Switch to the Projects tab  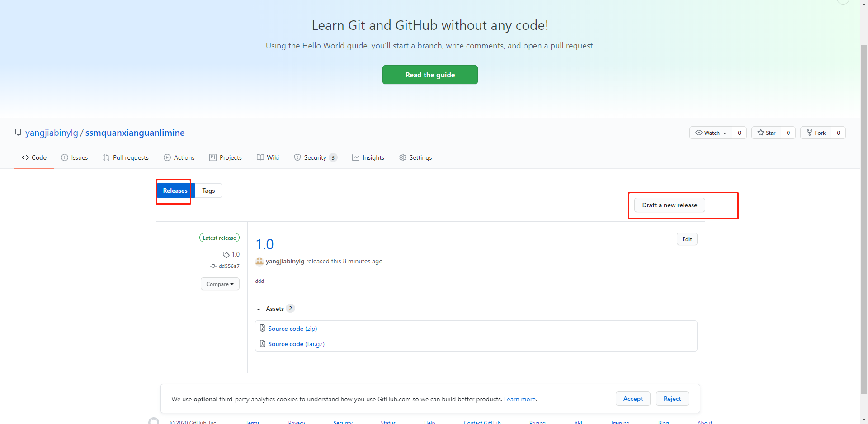pyautogui.click(x=226, y=157)
